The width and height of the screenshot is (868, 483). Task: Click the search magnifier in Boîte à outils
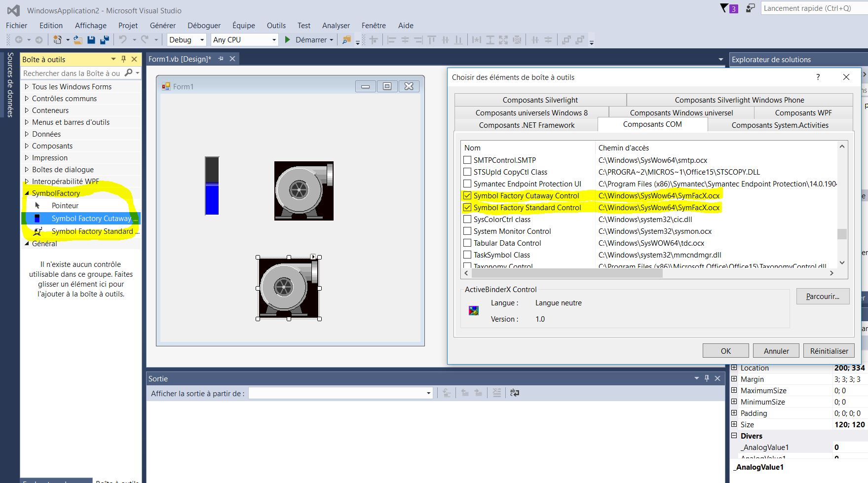(x=129, y=73)
